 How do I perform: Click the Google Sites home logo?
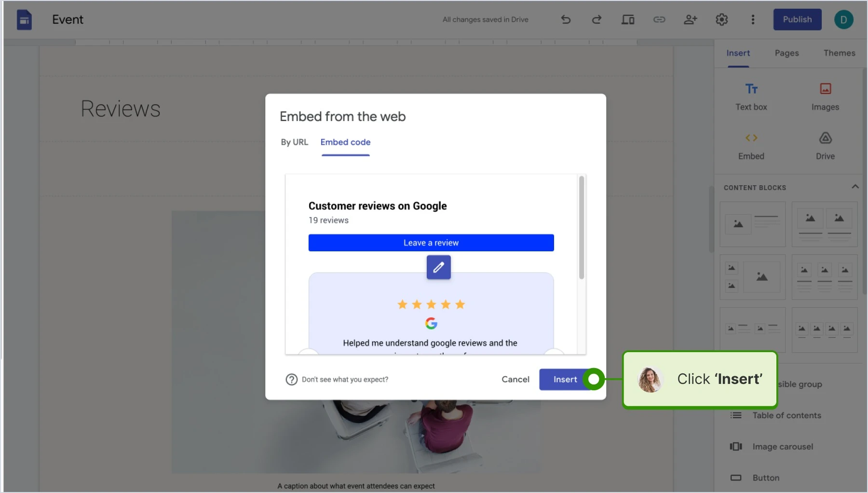click(24, 20)
